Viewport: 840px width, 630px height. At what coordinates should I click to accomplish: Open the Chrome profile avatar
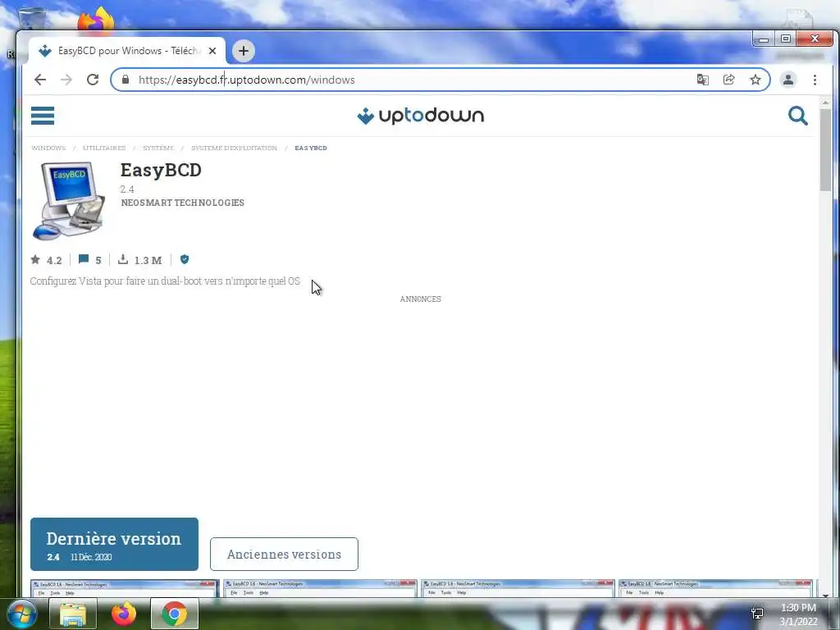click(x=788, y=80)
